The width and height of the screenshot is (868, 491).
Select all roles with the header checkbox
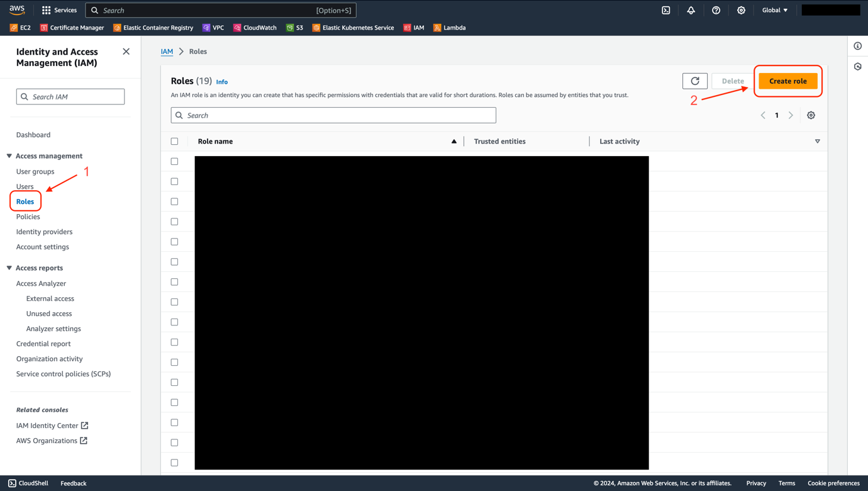click(175, 142)
